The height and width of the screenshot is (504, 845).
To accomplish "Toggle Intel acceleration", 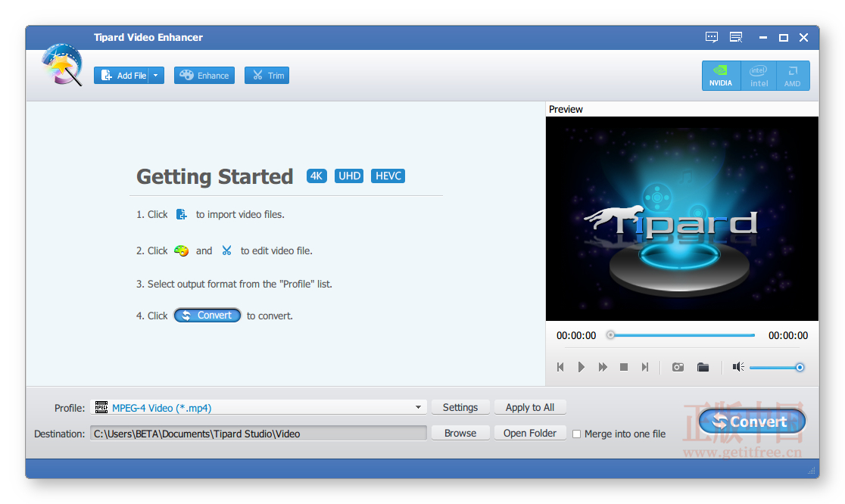I will pyautogui.click(x=759, y=76).
